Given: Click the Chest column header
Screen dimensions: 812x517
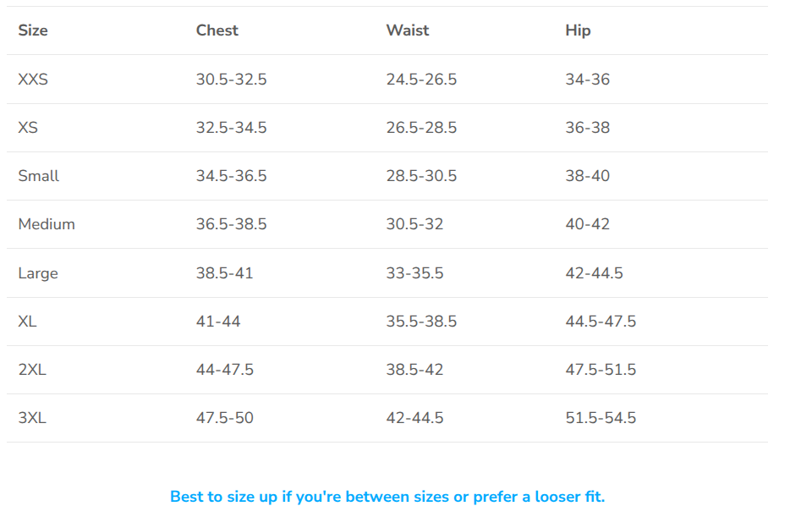Looking at the screenshot, I should (x=217, y=30).
